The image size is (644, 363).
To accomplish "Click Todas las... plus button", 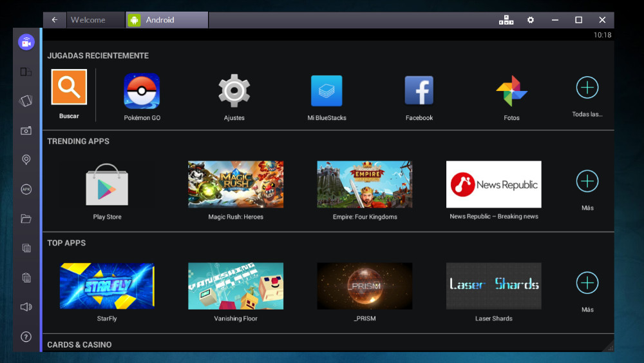I will click(x=587, y=87).
